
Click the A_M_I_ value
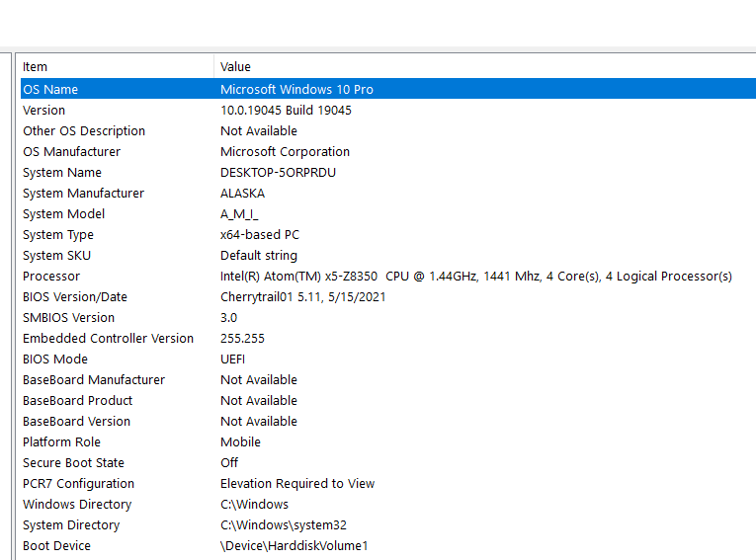click(x=239, y=213)
